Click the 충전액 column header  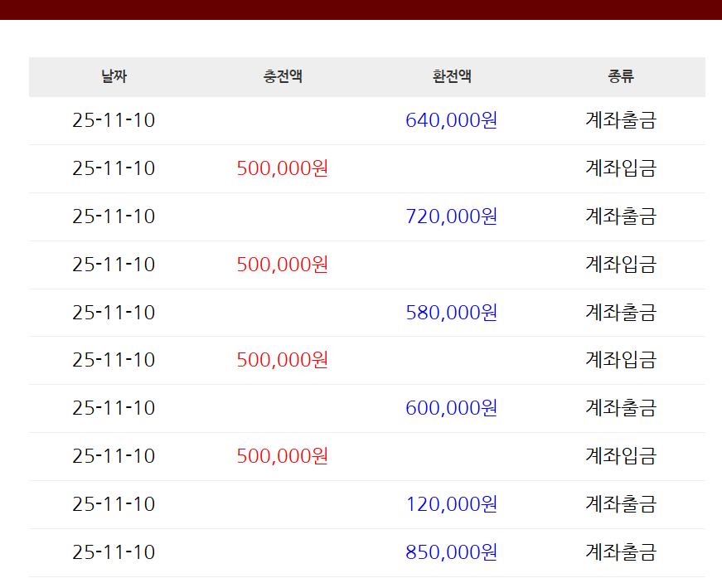click(283, 77)
